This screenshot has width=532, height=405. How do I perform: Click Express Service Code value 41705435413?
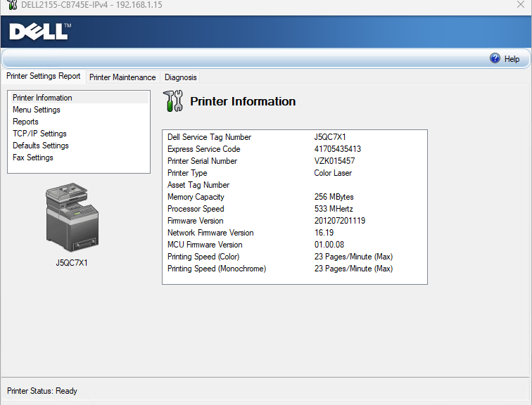337,149
